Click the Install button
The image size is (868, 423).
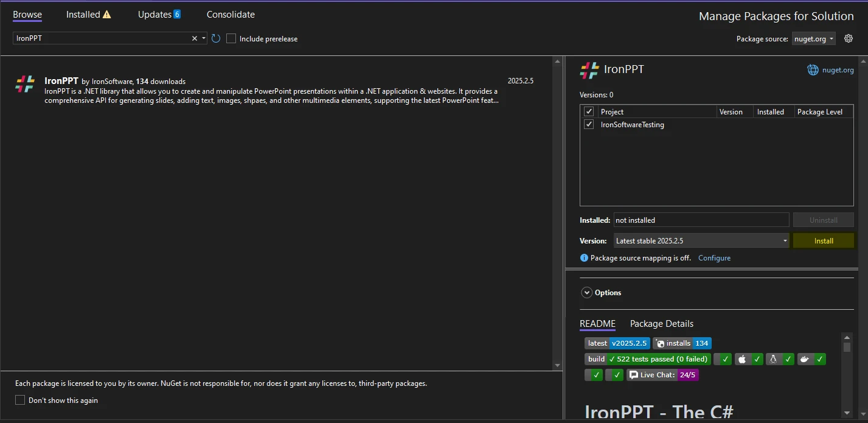823,241
